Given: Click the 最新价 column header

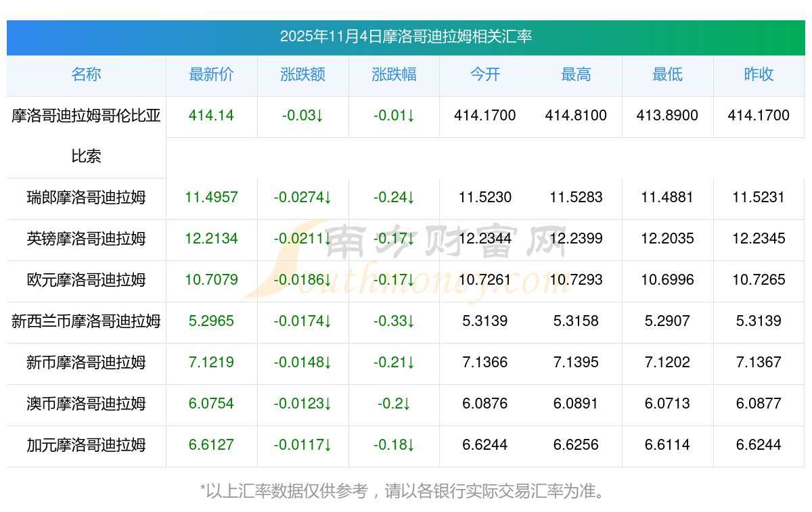Looking at the screenshot, I should pyautogui.click(x=211, y=75).
